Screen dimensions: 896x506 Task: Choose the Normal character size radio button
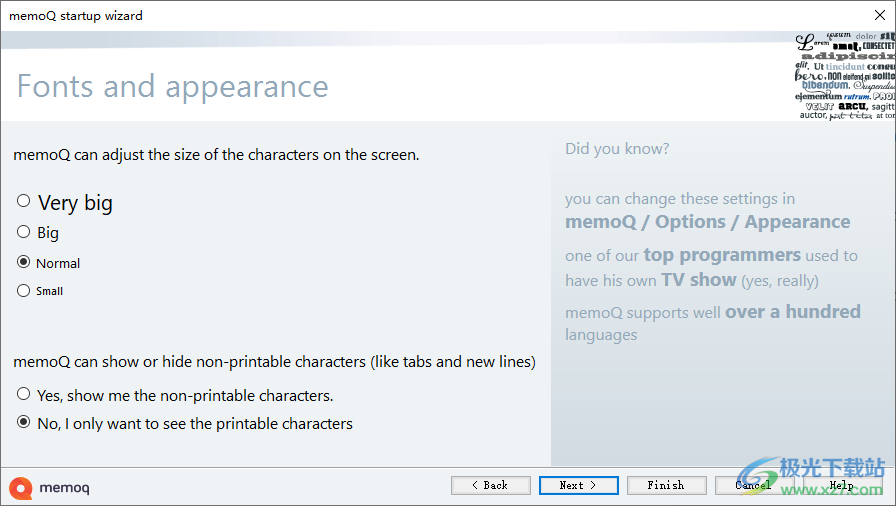(x=23, y=262)
